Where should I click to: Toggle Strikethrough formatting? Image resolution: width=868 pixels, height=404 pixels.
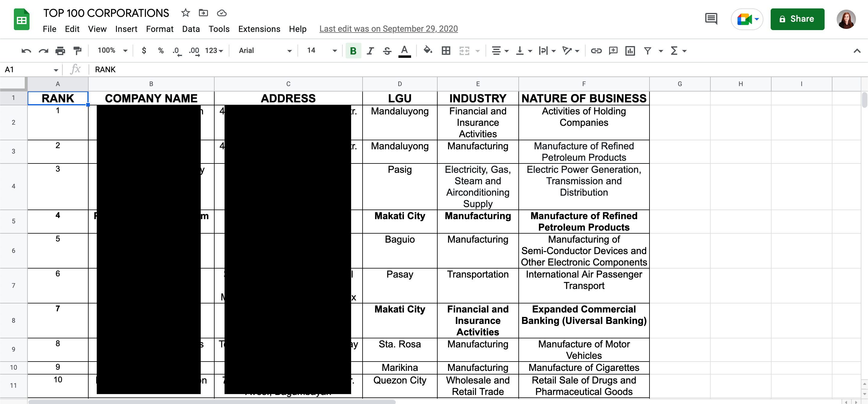coord(387,51)
